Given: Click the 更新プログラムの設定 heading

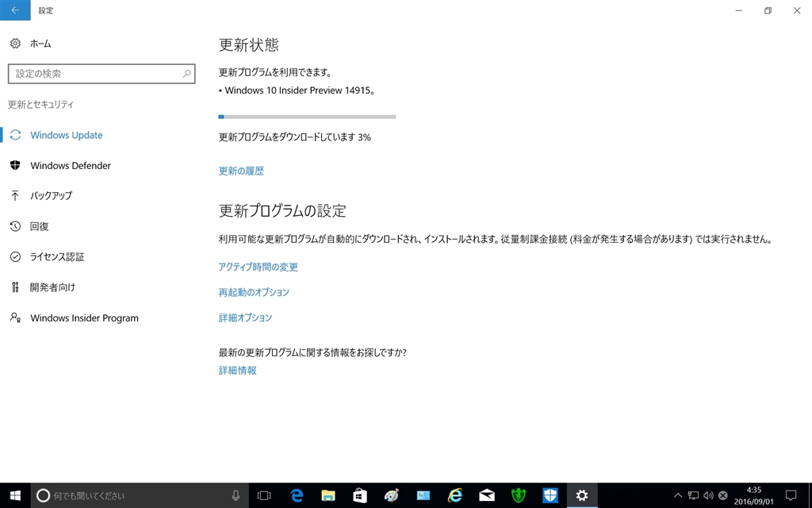Looking at the screenshot, I should 282,210.
